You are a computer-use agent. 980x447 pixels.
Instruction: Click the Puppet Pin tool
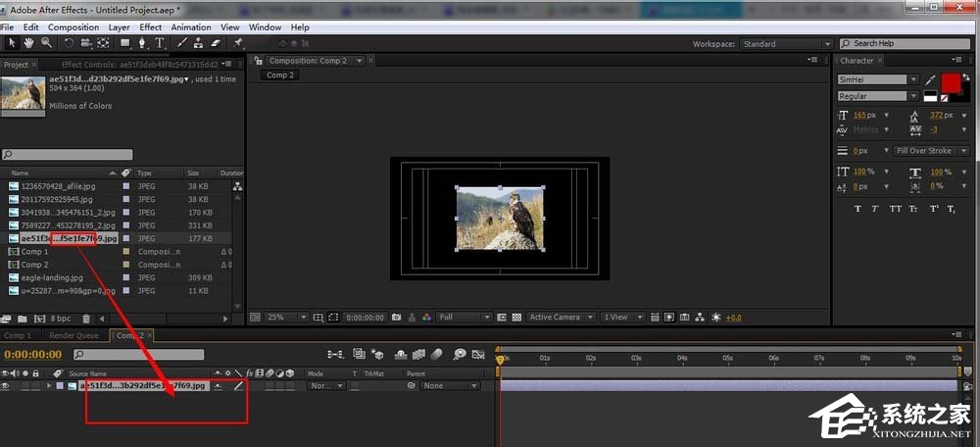pyautogui.click(x=238, y=43)
